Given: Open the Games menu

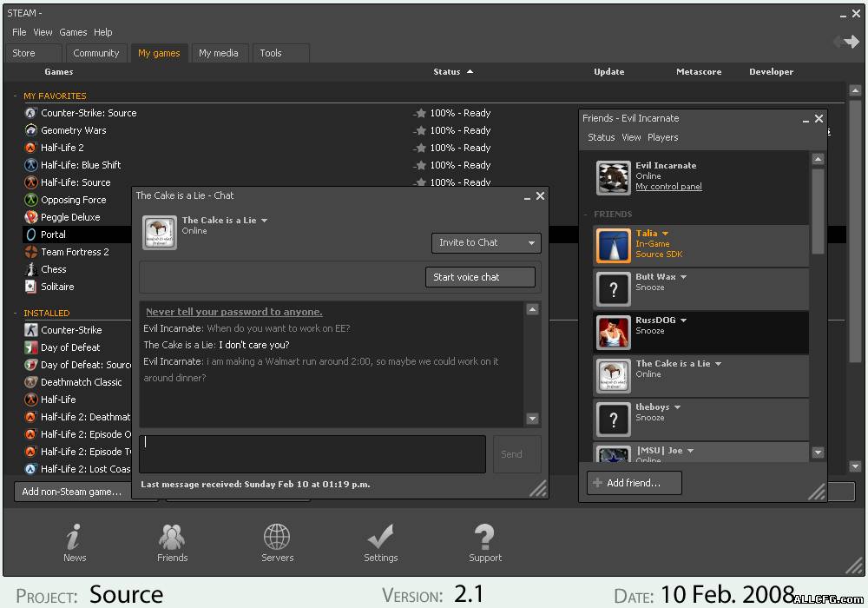Looking at the screenshot, I should point(73,32).
